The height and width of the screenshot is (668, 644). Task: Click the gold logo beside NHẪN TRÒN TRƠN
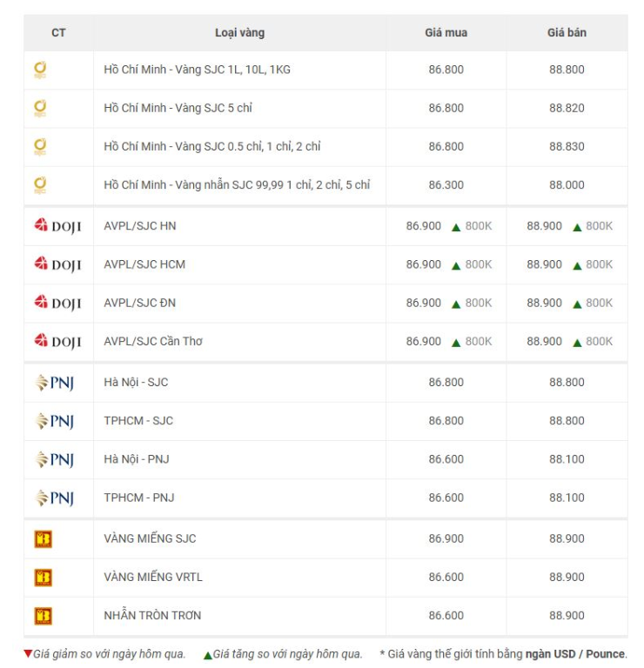[x=43, y=616]
